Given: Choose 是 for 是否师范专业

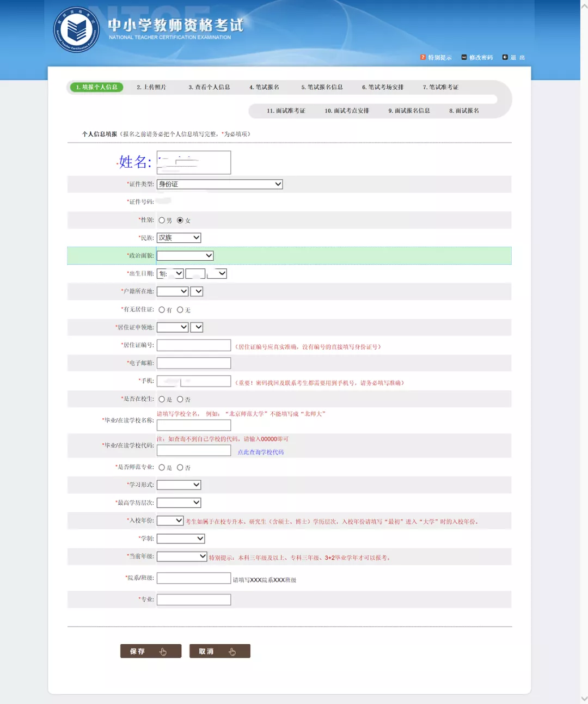Looking at the screenshot, I should click(162, 467).
